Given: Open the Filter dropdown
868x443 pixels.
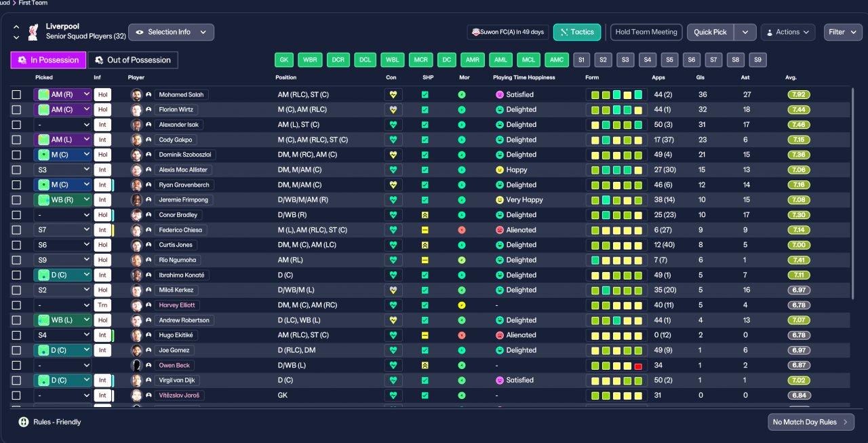Looking at the screenshot, I should tap(844, 32).
